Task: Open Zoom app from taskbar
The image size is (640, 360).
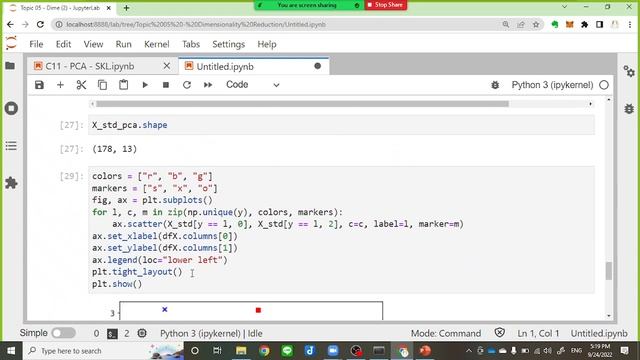Action: [x=333, y=351]
